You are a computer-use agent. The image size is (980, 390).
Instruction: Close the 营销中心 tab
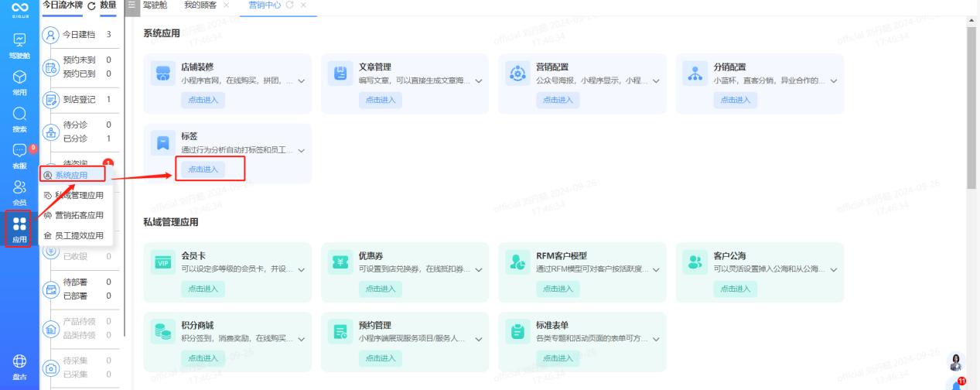coord(303,5)
